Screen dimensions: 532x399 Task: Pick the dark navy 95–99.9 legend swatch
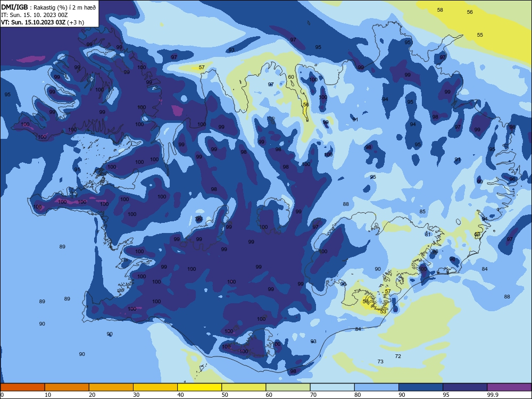click(465, 387)
